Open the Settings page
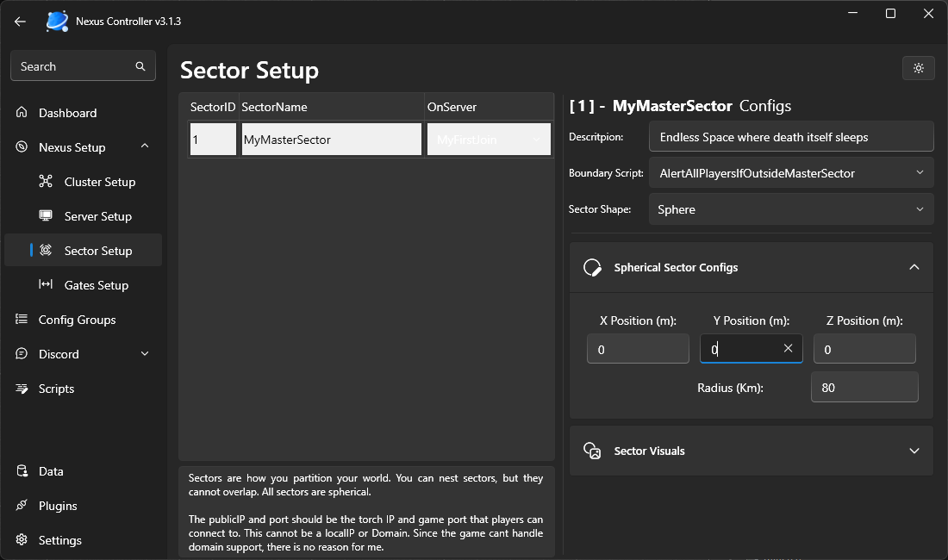Image resolution: width=948 pixels, height=560 pixels. (59, 540)
